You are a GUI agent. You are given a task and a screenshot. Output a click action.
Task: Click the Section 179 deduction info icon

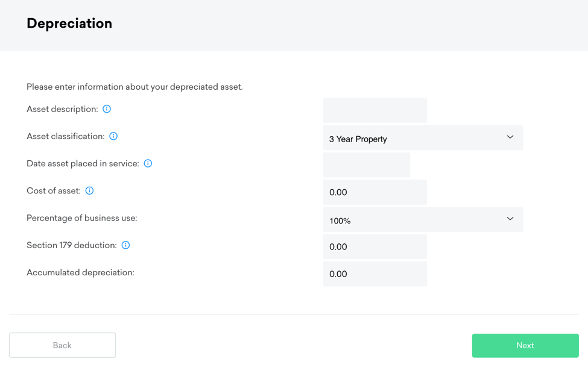pyautogui.click(x=125, y=245)
